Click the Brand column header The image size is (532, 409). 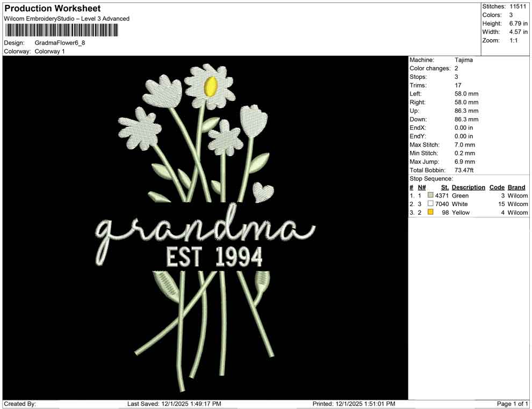(516, 187)
